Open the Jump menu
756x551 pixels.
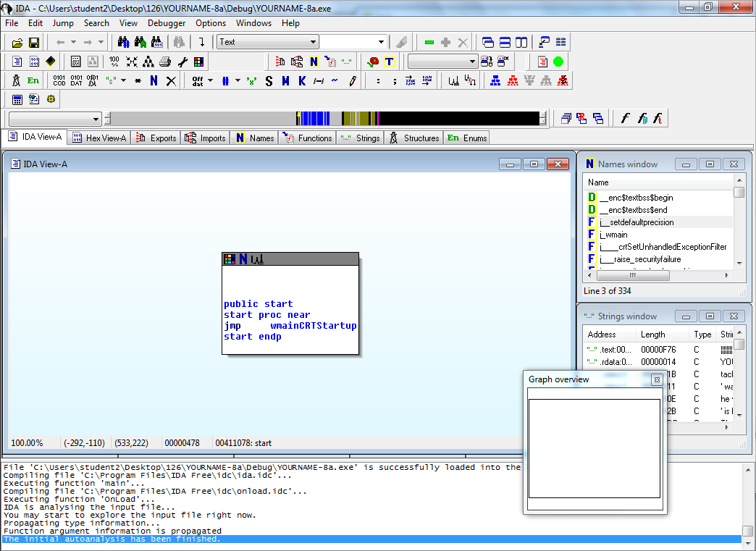point(63,23)
